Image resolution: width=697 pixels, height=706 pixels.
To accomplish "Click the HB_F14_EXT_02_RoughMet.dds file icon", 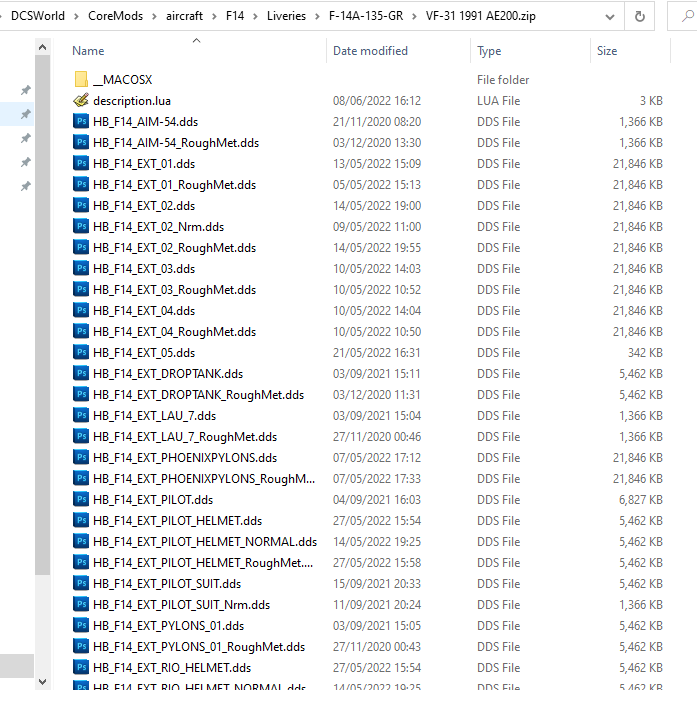I will click(x=81, y=248).
